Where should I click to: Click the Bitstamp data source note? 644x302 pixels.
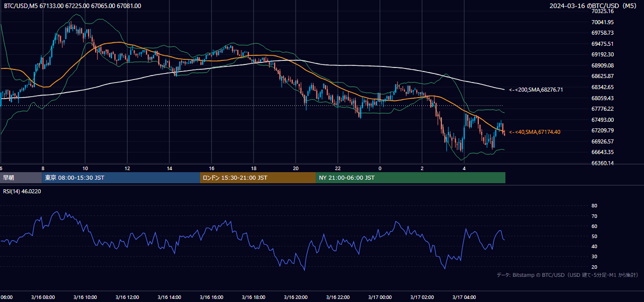coord(567,275)
